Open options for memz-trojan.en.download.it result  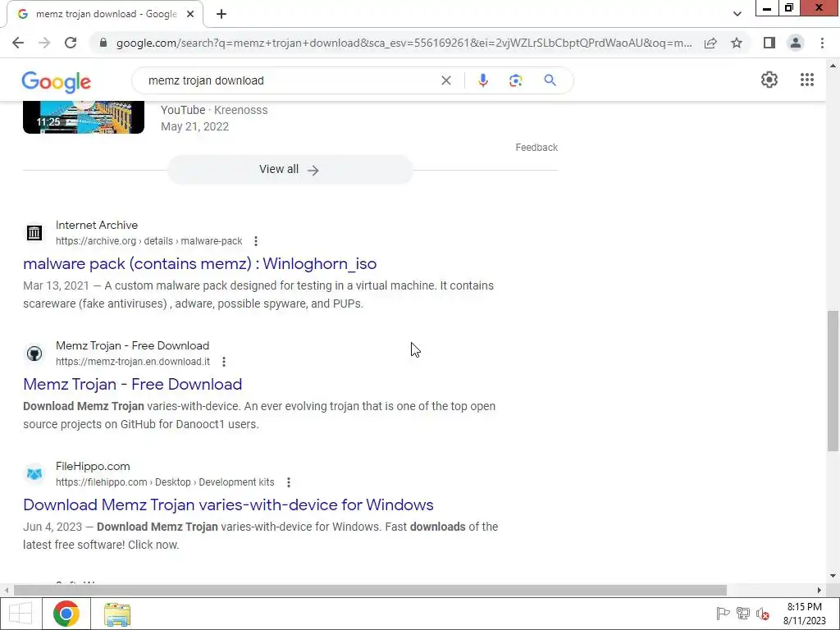tap(224, 362)
